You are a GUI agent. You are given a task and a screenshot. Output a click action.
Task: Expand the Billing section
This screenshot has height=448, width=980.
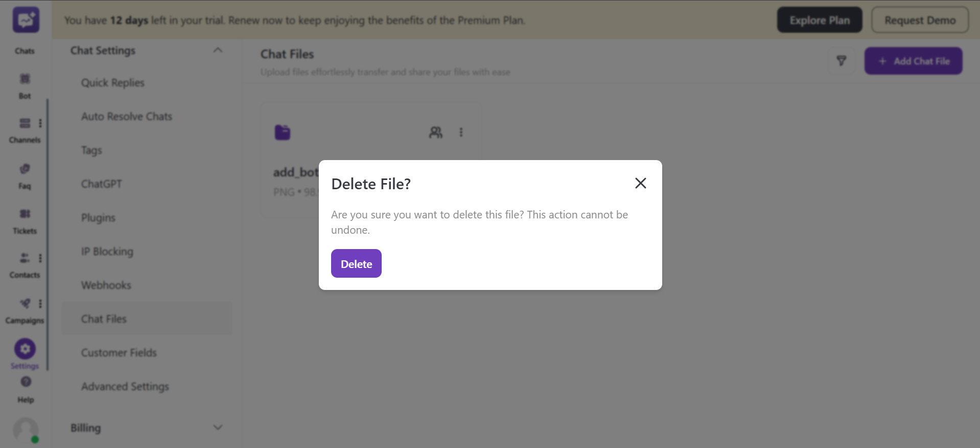[218, 427]
